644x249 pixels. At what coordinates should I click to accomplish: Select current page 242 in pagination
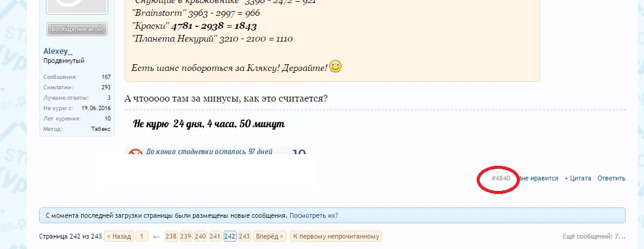230,236
